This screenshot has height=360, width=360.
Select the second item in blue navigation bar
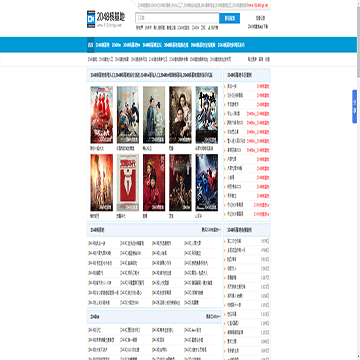[102, 45]
